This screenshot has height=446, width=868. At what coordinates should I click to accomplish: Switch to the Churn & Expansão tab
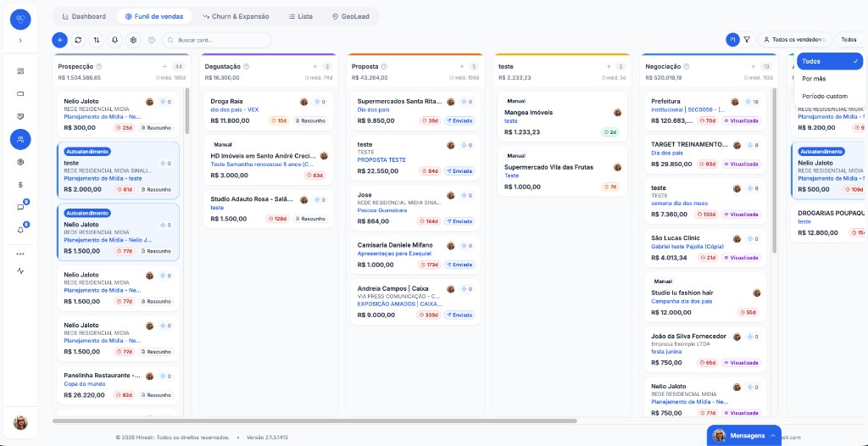(236, 17)
